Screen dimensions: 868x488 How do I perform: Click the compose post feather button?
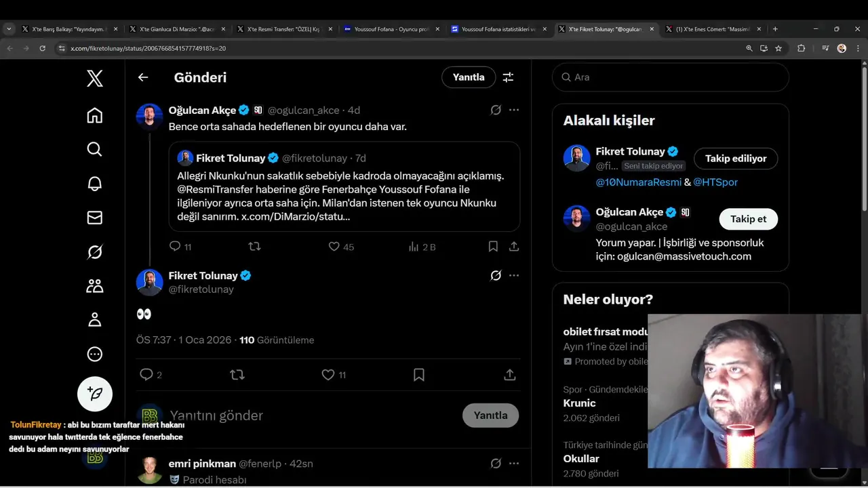[95, 394]
